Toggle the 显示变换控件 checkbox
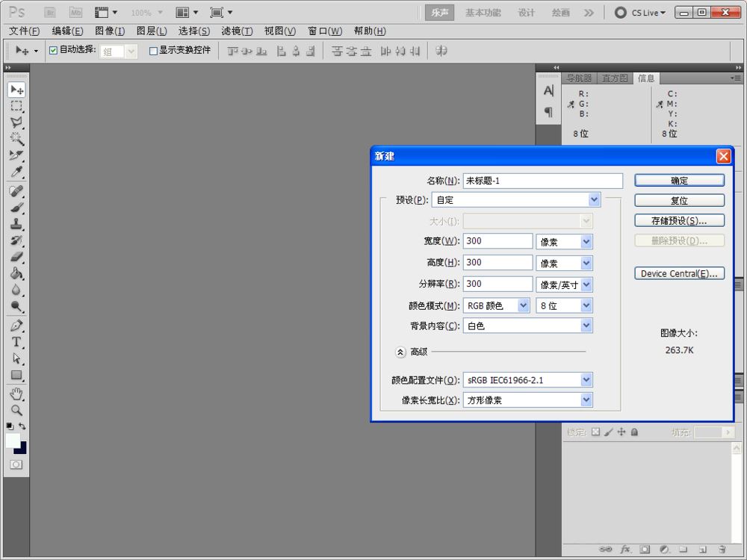Screen dimensions: 747x560 [x=153, y=51]
